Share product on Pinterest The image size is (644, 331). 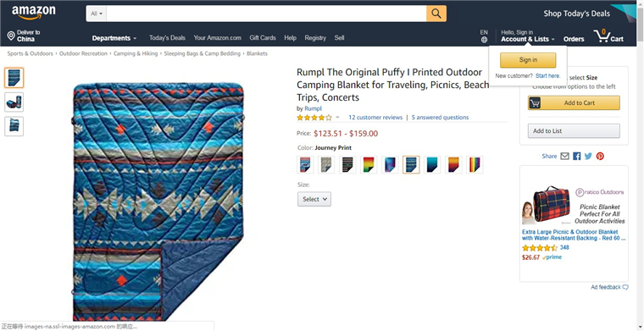600,157
